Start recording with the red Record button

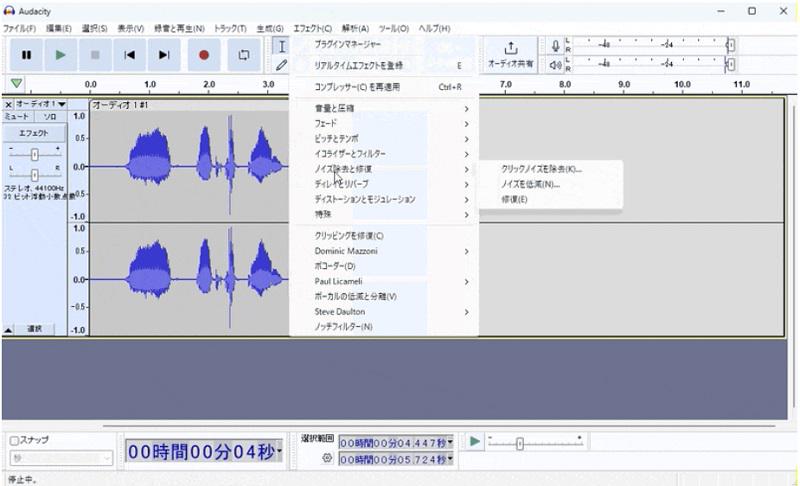[x=204, y=55]
